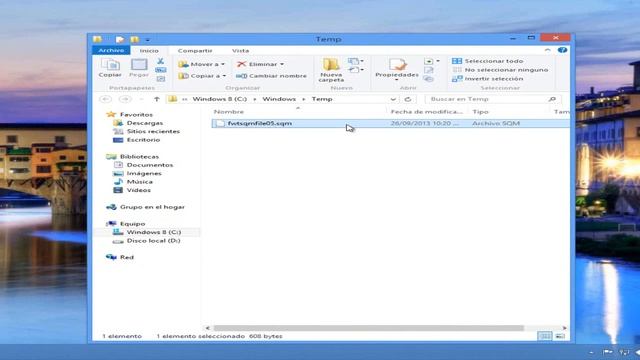Click Seleccionar todo
This screenshot has width=640, height=360.
(x=488, y=61)
